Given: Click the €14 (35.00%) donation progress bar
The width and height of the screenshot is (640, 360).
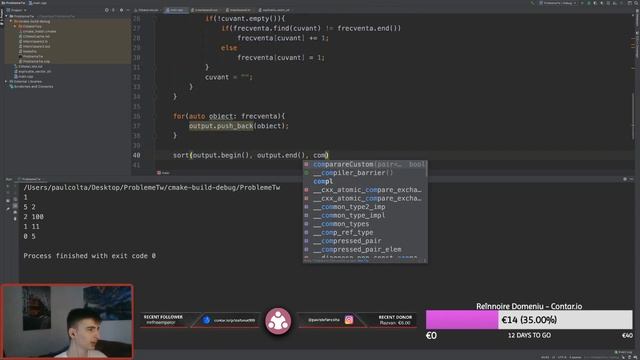Looking at the screenshot, I should point(529,320).
